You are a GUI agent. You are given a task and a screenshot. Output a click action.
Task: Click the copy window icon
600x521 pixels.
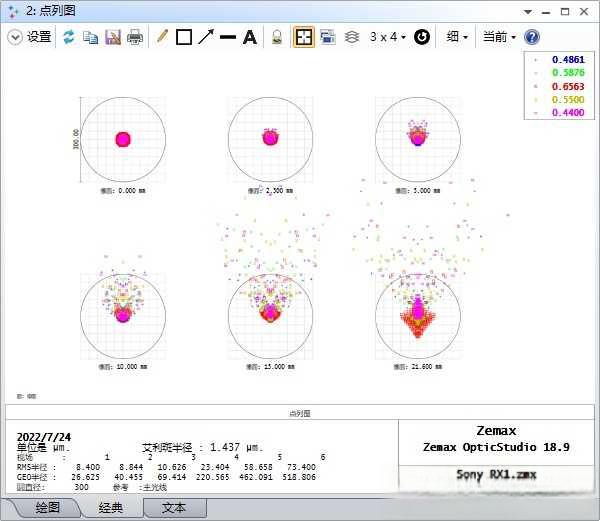coord(91,37)
